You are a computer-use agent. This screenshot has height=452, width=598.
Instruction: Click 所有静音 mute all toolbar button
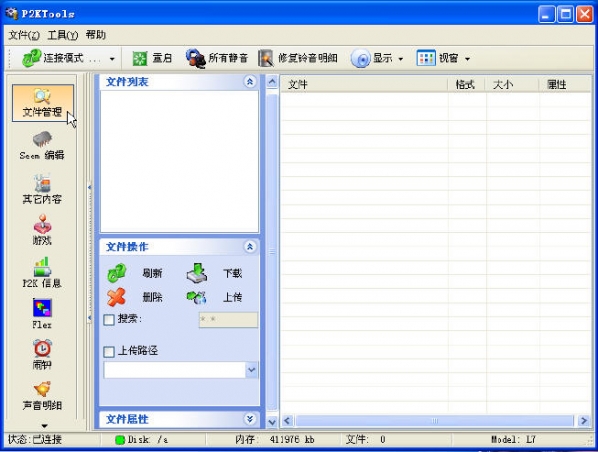pos(216,58)
